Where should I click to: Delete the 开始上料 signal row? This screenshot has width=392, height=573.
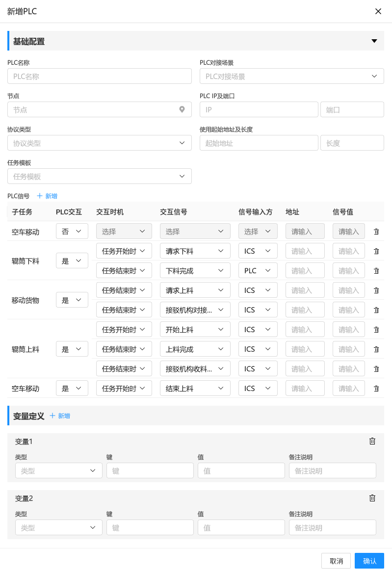[x=376, y=330]
